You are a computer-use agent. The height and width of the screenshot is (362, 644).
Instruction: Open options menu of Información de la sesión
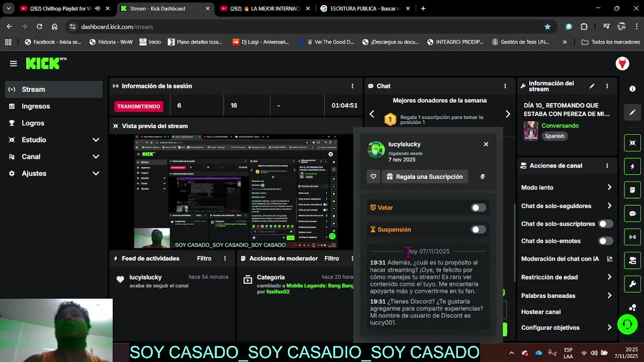pyautogui.click(x=352, y=86)
